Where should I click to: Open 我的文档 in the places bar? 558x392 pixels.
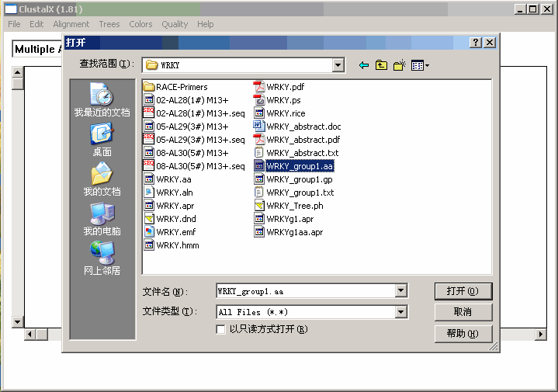[x=102, y=179]
